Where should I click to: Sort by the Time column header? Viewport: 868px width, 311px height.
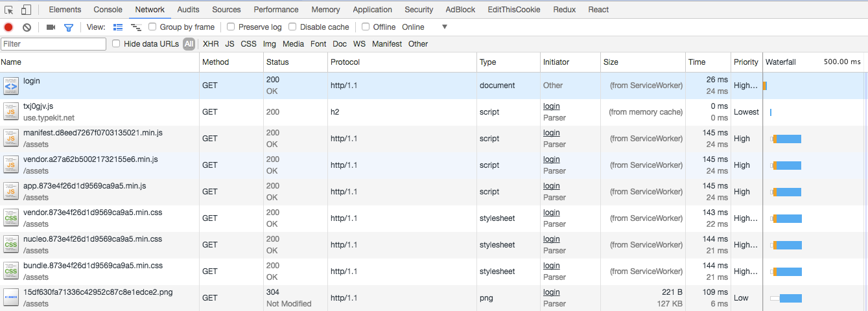(709, 62)
